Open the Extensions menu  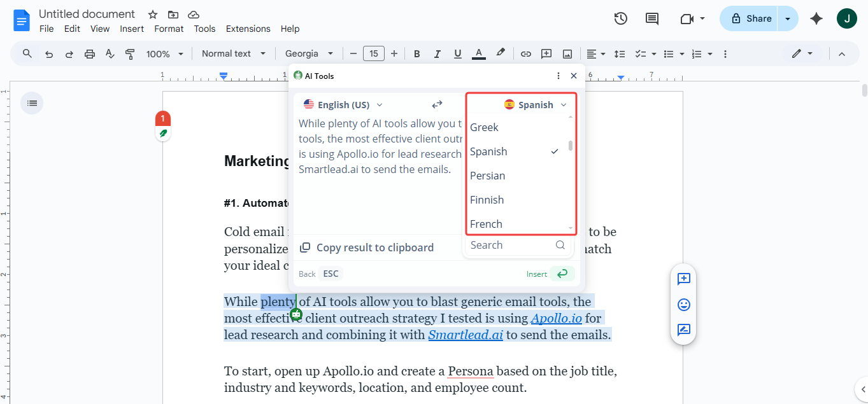click(x=248, y=29)
